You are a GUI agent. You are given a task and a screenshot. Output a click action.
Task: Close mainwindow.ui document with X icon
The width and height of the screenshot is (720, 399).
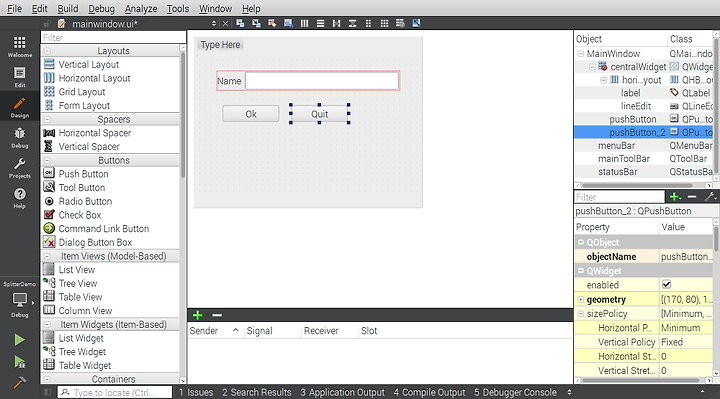pyautogui.click(x=225, y=24)
